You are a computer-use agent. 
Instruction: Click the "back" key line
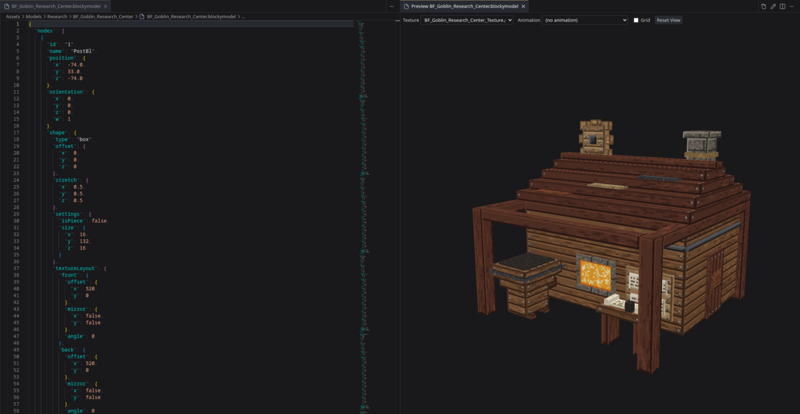pos(70,350)
